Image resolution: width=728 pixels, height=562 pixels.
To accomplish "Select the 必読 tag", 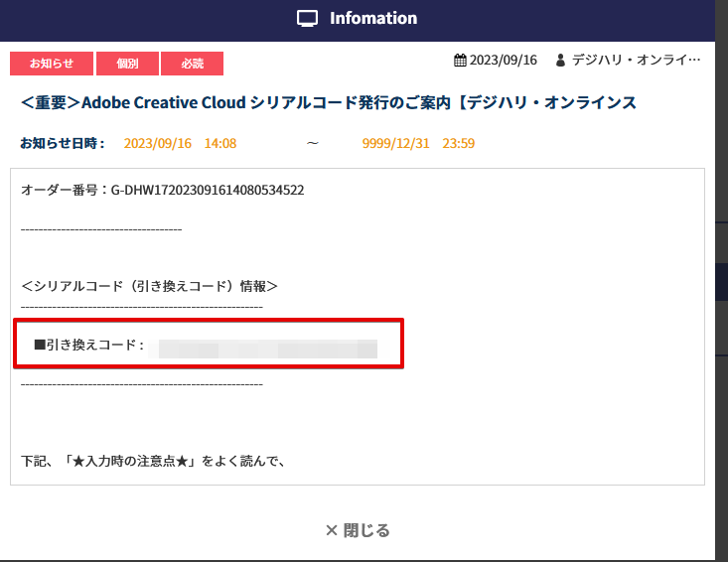I will 192,64.
